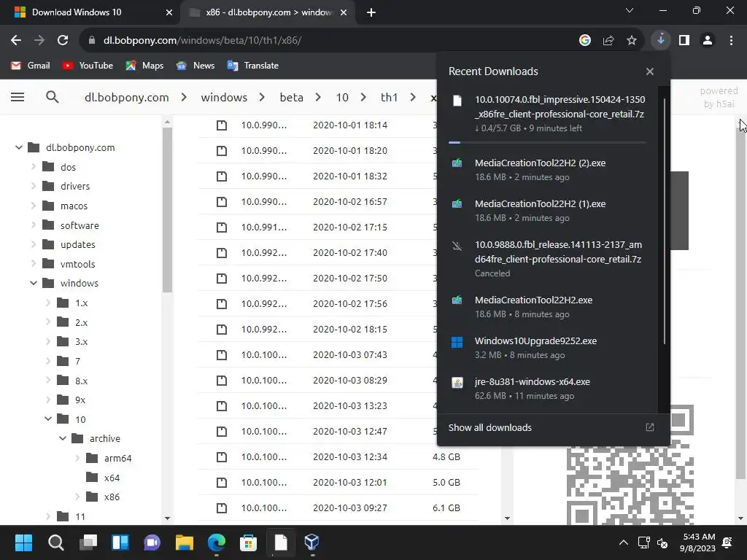Launch Microsoft Edge from the taskbar

coord(216,542)
